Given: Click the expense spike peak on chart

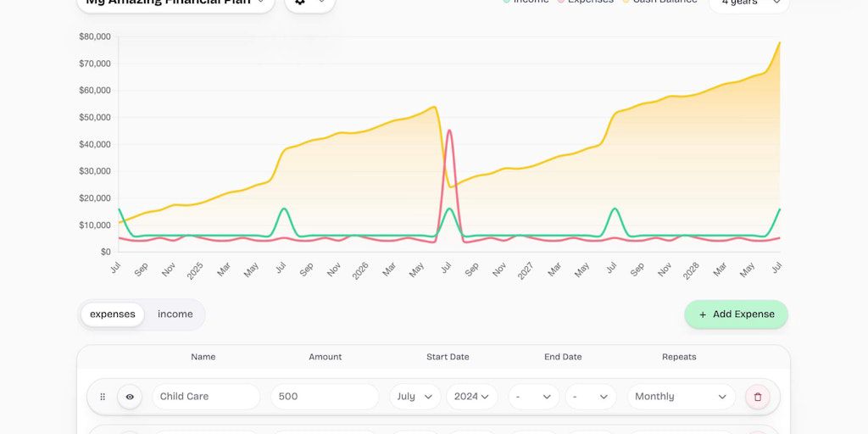Looking at the screenshot, I should coord(448,131).
